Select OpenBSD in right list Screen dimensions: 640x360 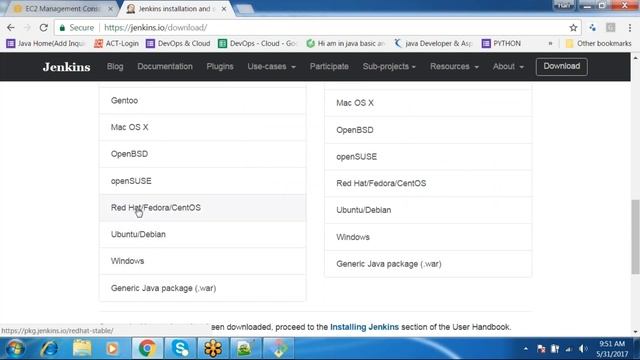pyautogui.click(x=428, y=130)
